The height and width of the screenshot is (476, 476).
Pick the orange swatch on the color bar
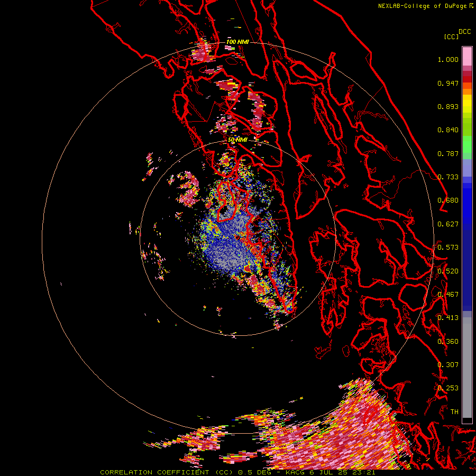[x=467, y=91]
